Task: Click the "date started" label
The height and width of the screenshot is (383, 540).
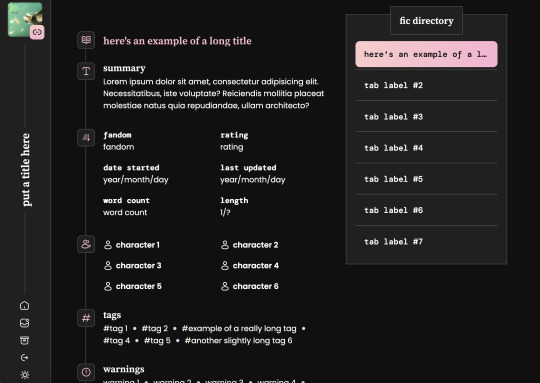Action: (x=131, y=168)
